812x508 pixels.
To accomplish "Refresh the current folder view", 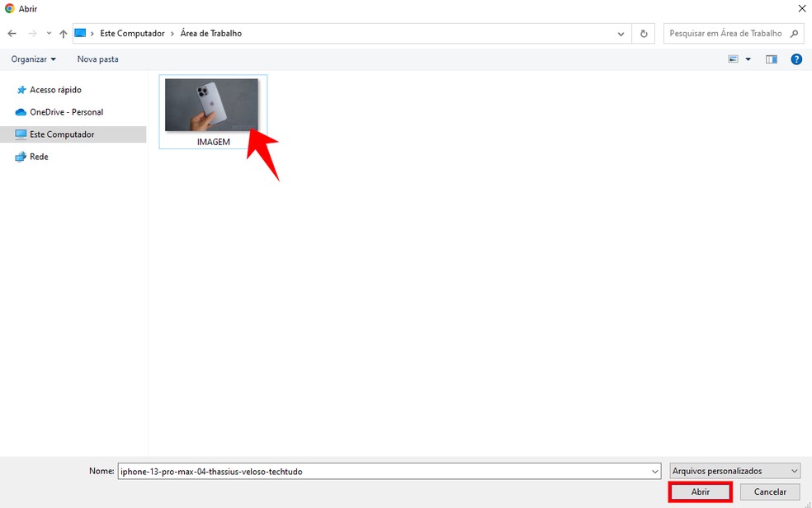I will 643,33.
